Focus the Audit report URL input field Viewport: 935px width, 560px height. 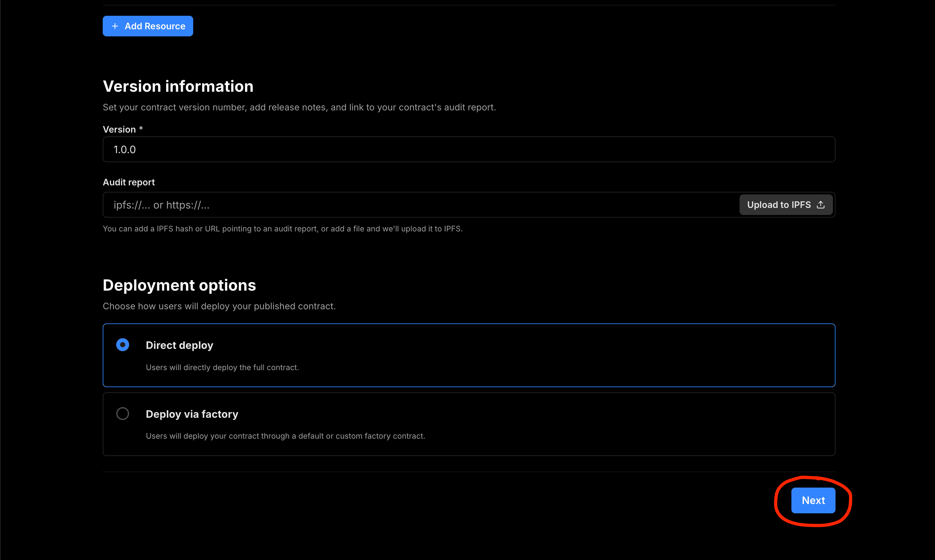(x=419, y=205)
